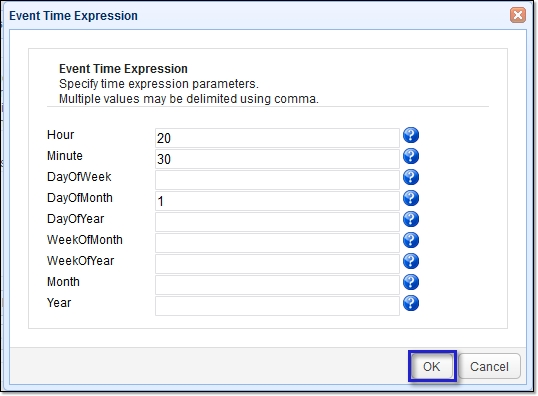Activate the Month text box

277,285
